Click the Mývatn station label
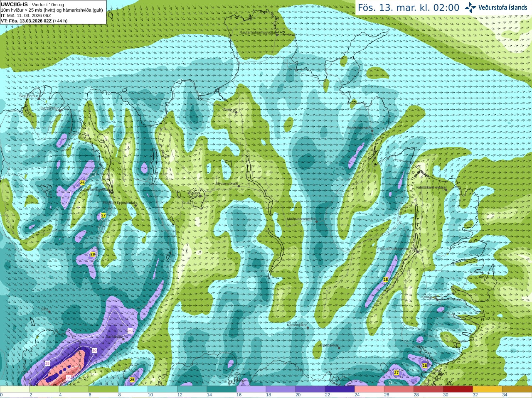The image size is (532, 398). click(194, 193)
